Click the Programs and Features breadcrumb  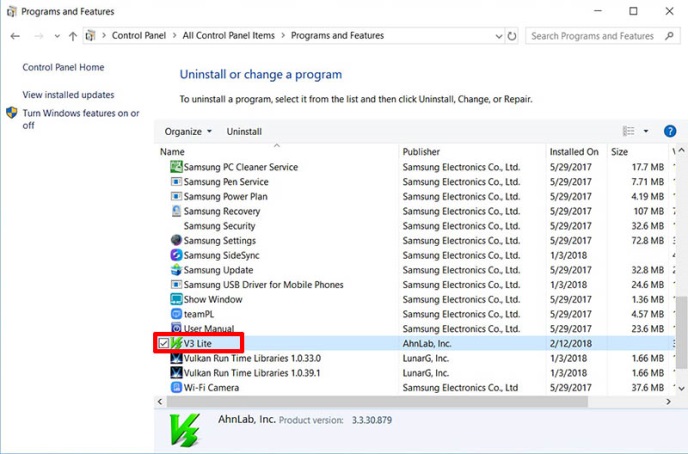(337, 36)
